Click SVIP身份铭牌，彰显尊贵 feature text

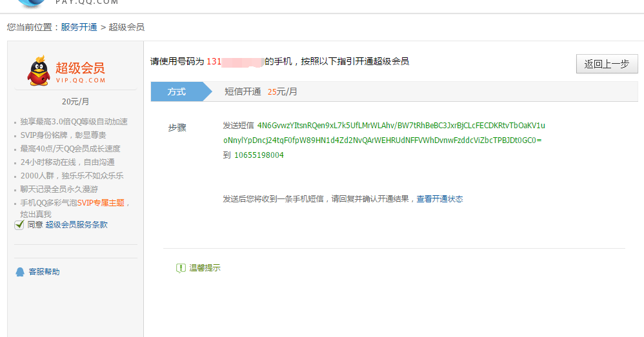pyautogui.click(x=63, y=135)
